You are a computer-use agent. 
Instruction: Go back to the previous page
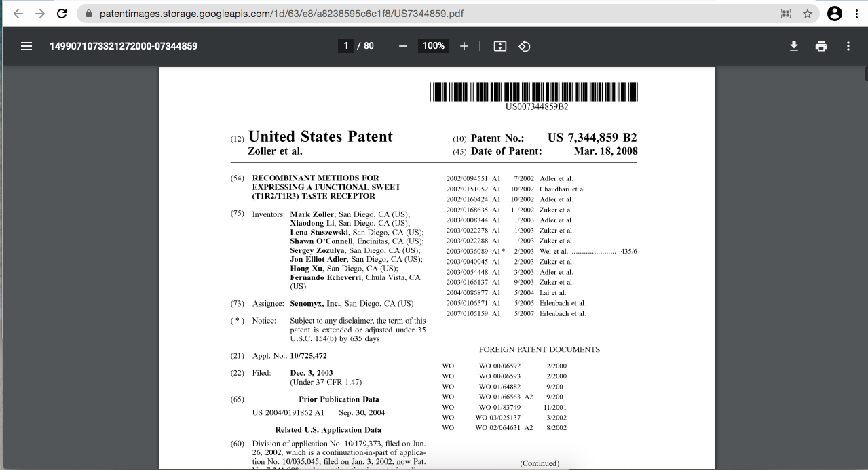(x=18, y=14)
